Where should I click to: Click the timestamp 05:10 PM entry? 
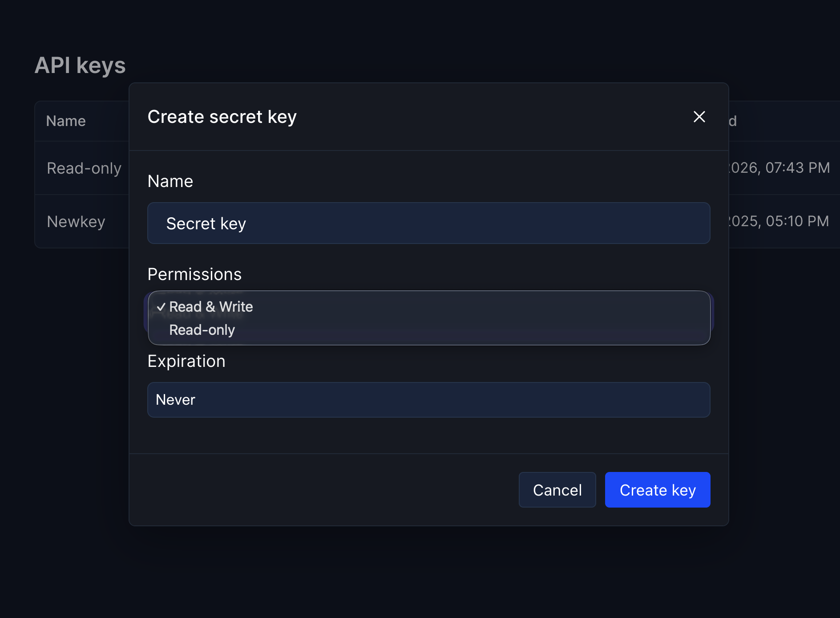[779, 221]
